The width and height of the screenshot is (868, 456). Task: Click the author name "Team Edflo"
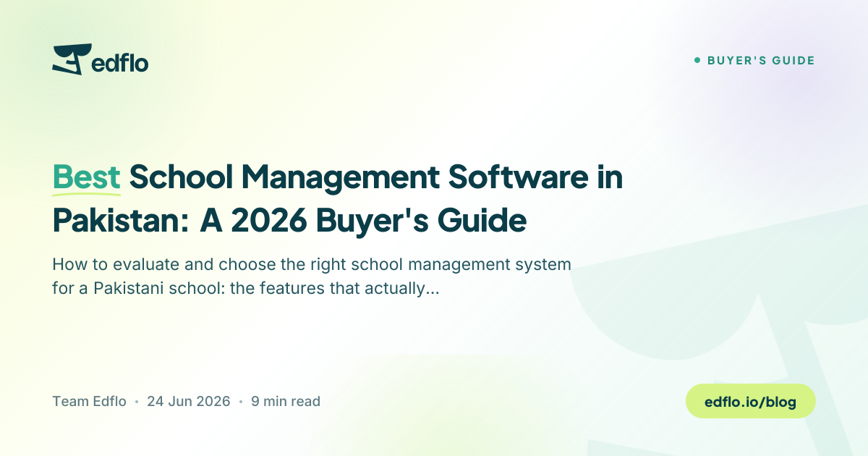pos(89,401)
